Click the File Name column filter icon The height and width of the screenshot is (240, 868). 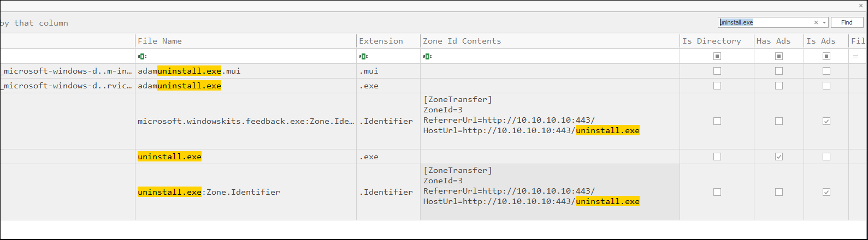coord(142,56)
